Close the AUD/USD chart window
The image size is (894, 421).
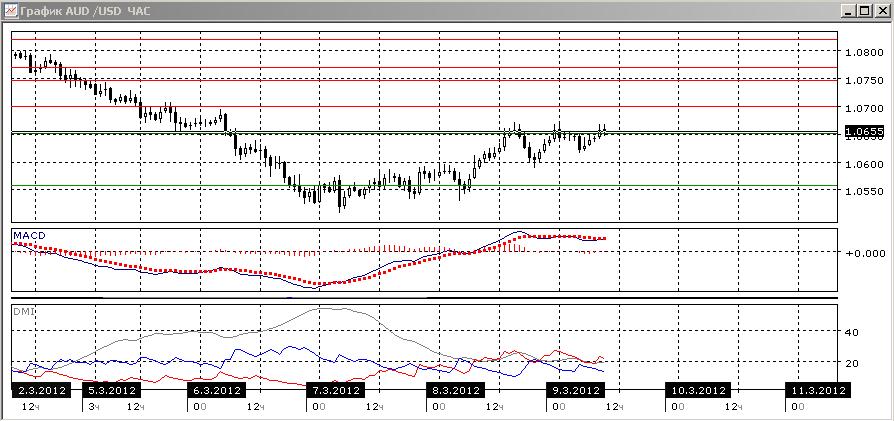pyautogui.click(x=881, y=10)
